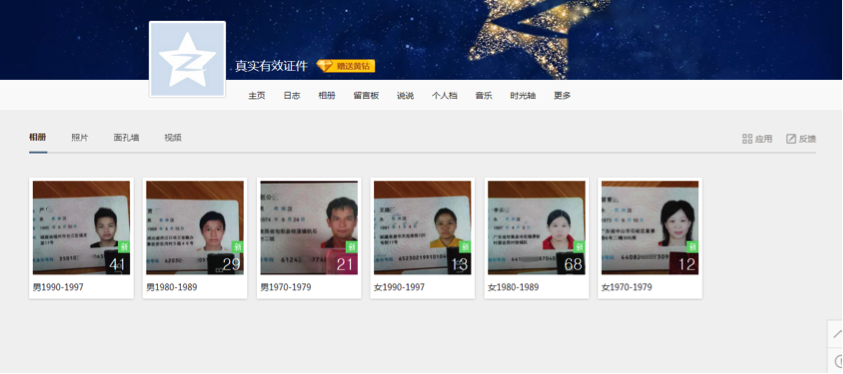Viewport: 843px width, 374px height.
Task: Open the album thumbnail showing count 21
Action: 309,228
